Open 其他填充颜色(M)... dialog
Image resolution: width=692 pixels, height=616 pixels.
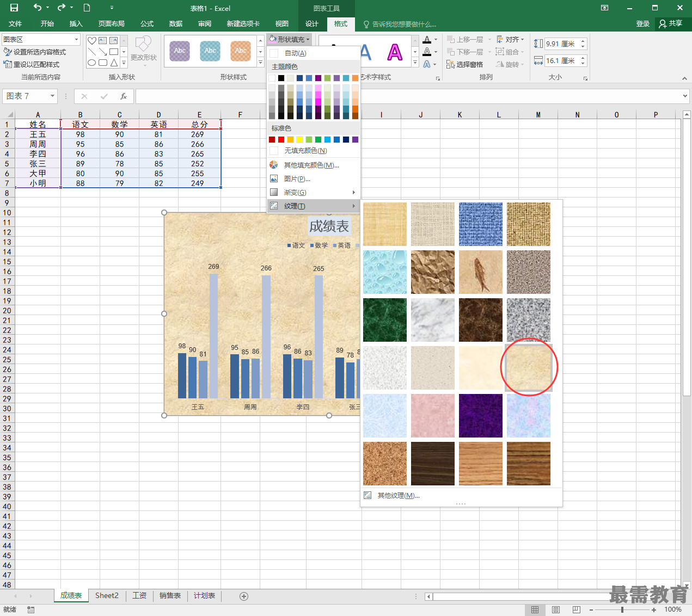click(x=314, y=165)
